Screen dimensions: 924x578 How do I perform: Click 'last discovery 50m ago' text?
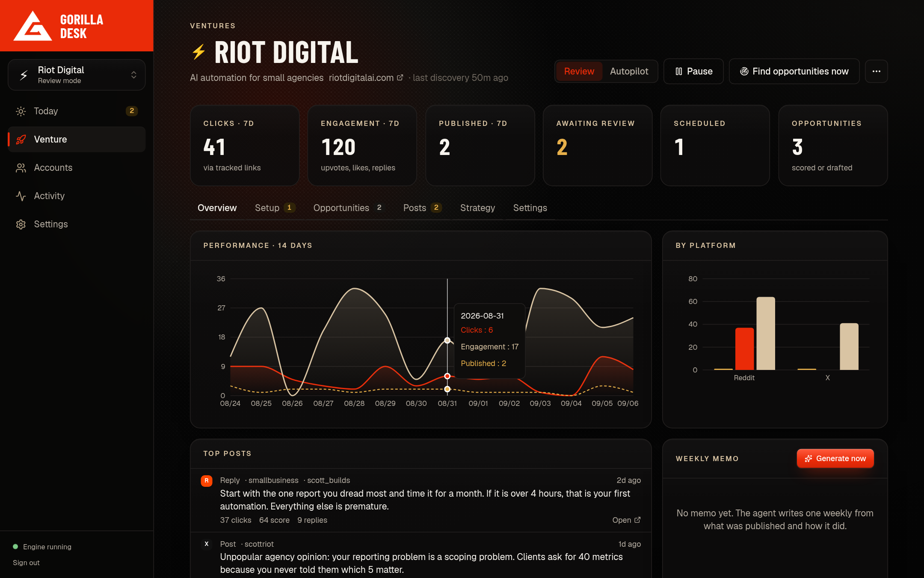coord(460,77)
